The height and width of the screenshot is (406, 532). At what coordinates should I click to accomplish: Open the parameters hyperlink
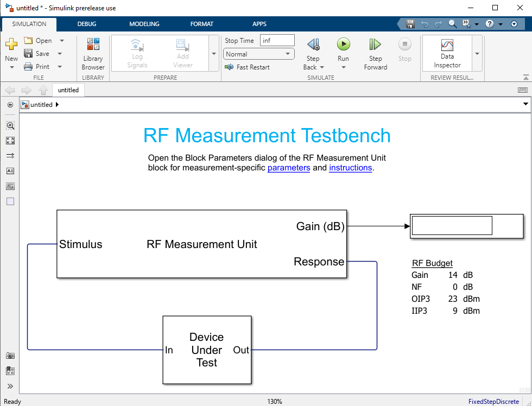coord(289,168)
